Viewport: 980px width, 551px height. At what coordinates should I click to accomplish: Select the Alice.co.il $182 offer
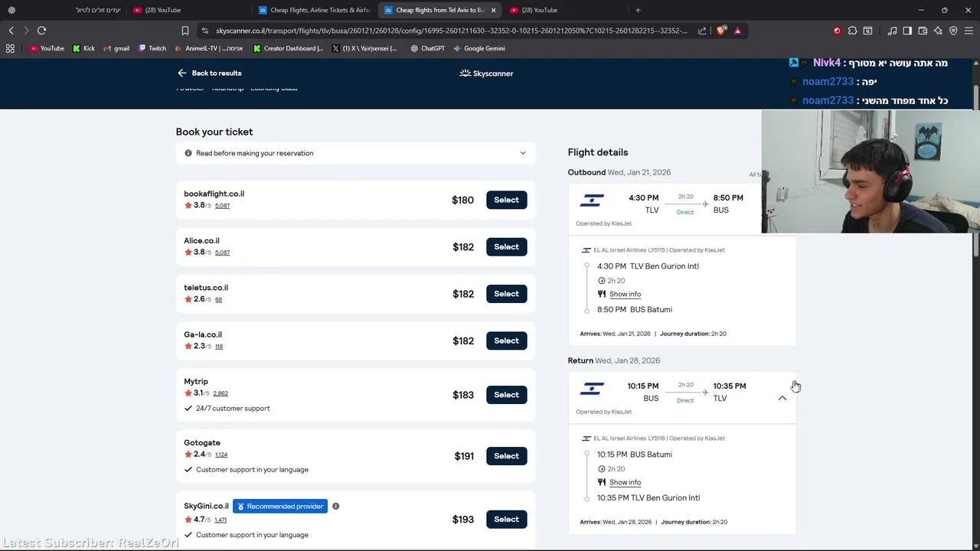[506, 247]
